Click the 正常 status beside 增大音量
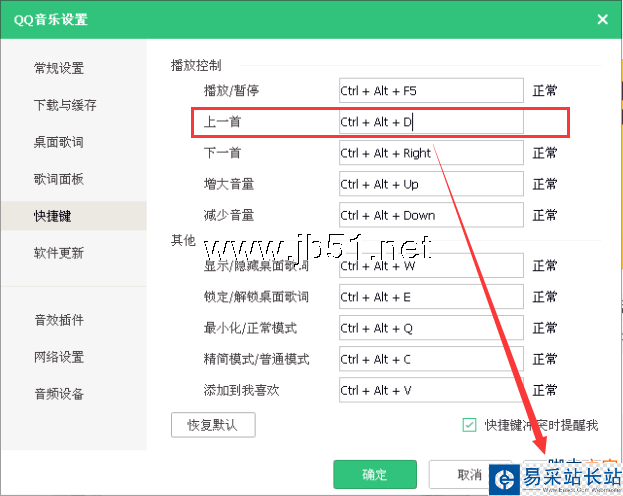 click(x=545, y=184)
